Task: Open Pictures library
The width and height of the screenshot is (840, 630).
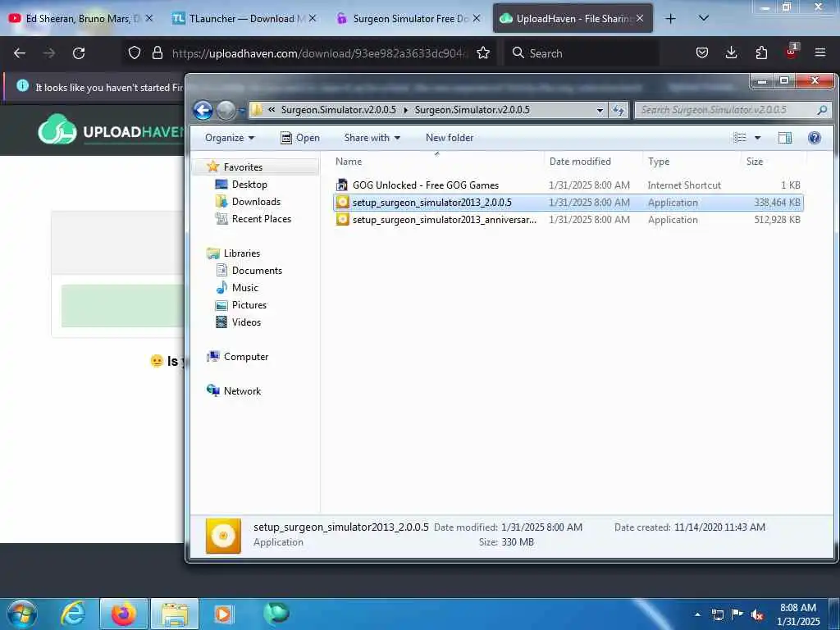Action: [x=249, y=305]
